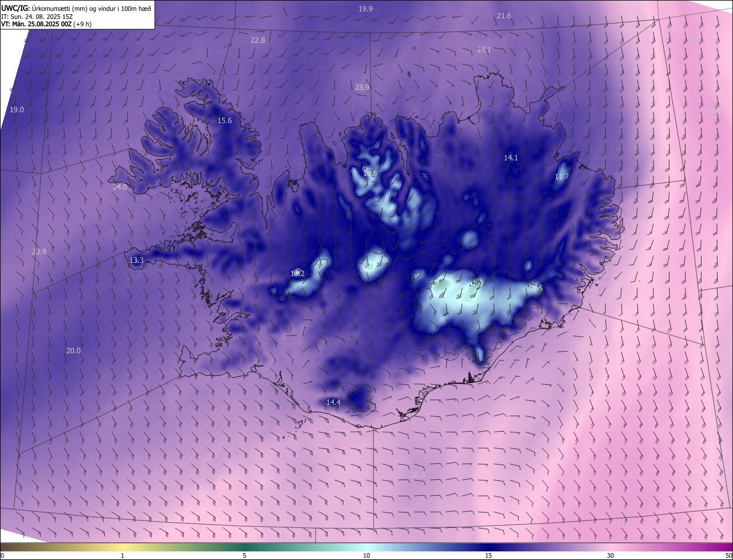
Task: Click the 19.0 value on the map
Action: coord(17,109)
